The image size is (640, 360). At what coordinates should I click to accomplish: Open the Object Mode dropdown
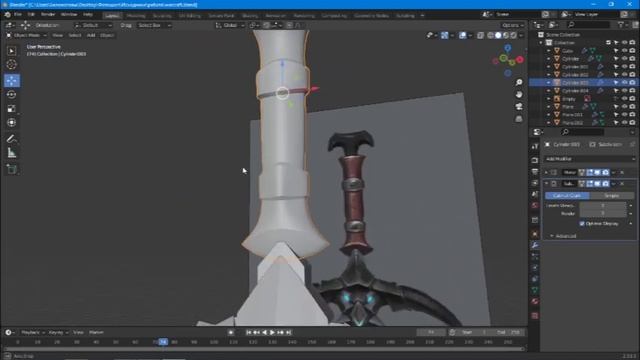coord(26,36)
